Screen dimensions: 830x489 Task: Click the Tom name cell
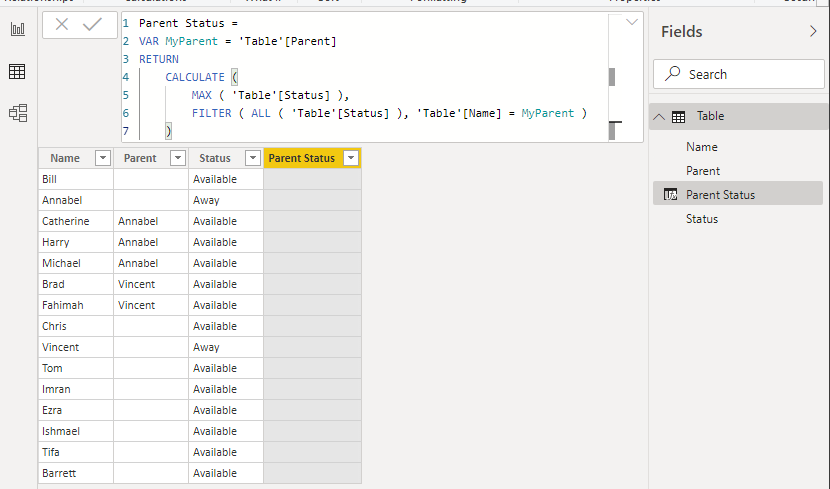click(76, 368)
